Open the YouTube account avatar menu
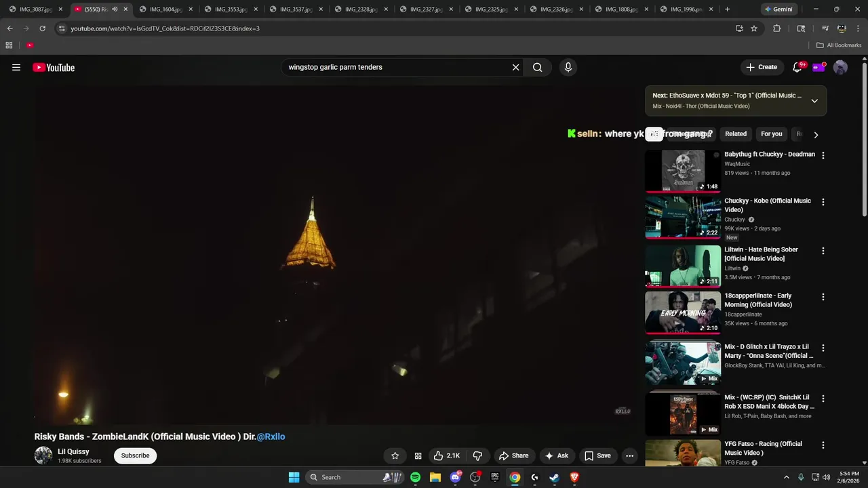The height and width of the screenshot is (488, 868). pyautogui.click(x=840, y=67)
